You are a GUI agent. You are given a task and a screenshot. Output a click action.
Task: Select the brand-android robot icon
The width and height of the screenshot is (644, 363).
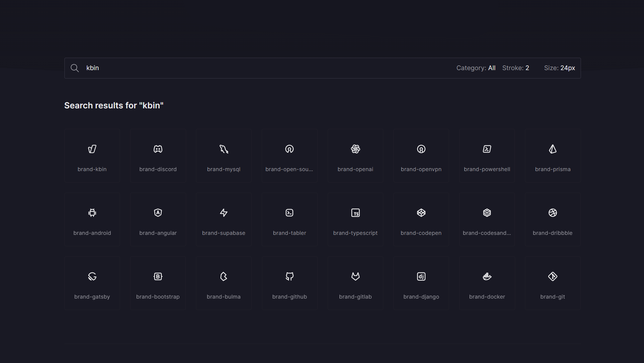(92, 213)
